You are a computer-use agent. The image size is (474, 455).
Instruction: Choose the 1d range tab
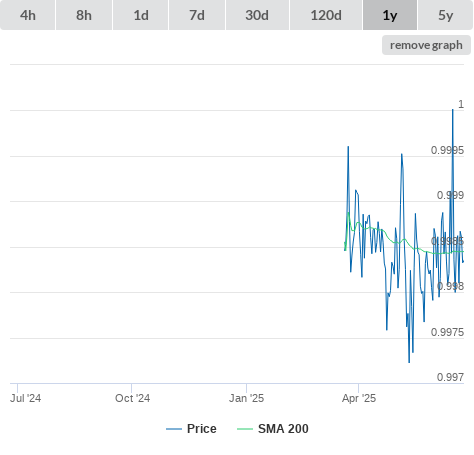pos(141,15)
